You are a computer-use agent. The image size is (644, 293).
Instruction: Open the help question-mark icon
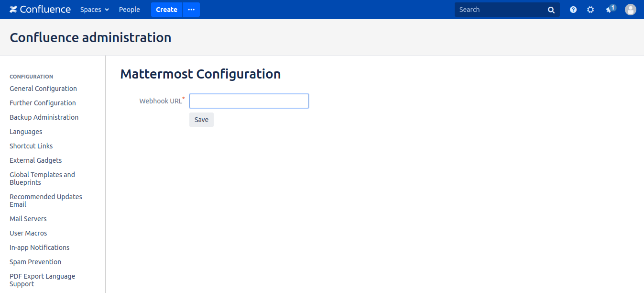click(573, 10)
